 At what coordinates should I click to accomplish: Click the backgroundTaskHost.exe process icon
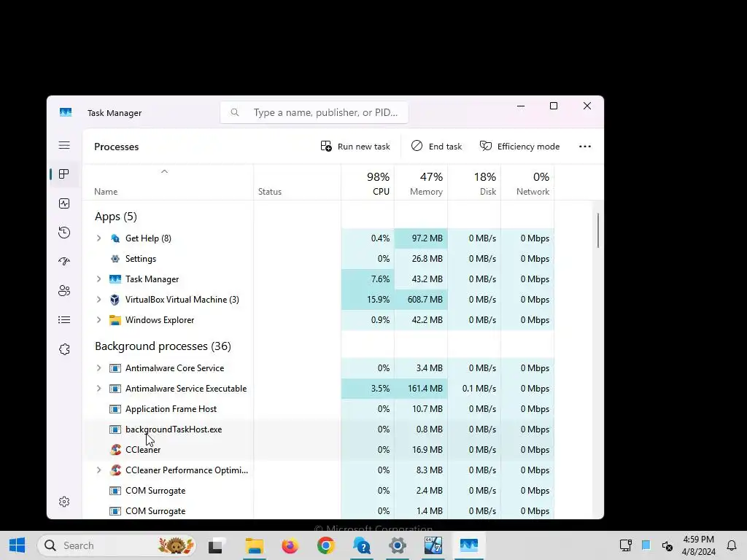tap(115, 429)
